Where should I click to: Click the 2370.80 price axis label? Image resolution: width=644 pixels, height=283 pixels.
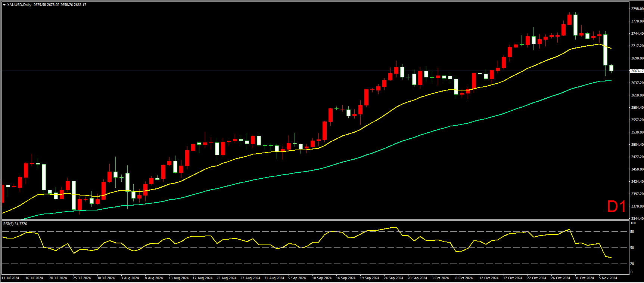[637, 206]
